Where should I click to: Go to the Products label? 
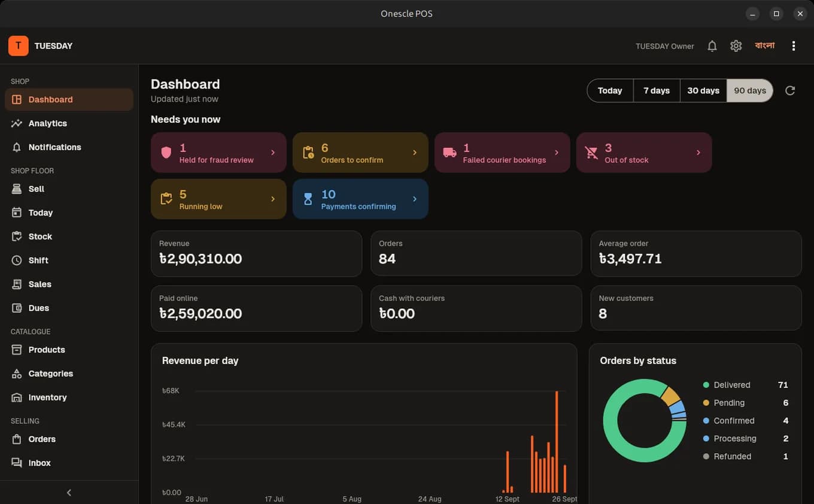[47, 350]
